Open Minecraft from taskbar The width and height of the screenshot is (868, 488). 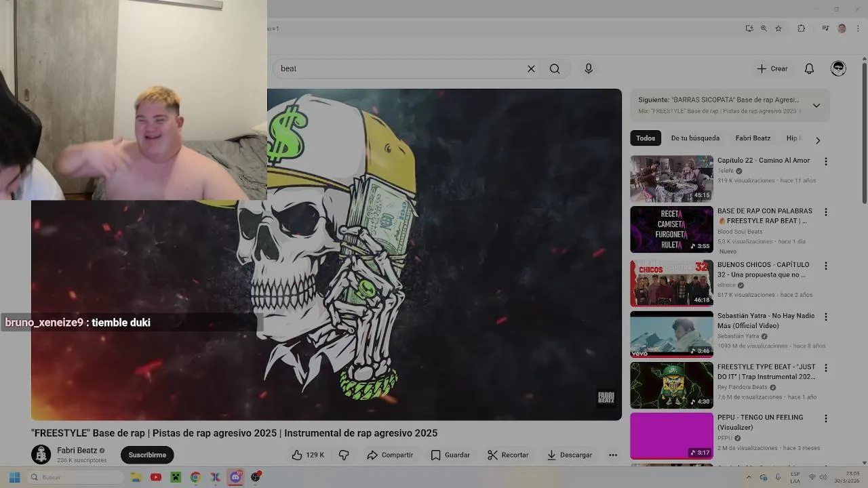pos(176,477)
